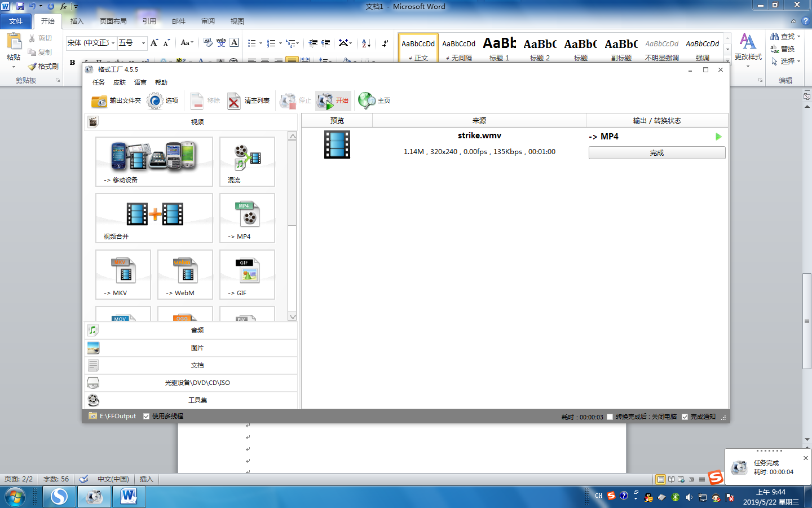
Task: Switch to the Word 插入 tab
Action: pos(77,21)
